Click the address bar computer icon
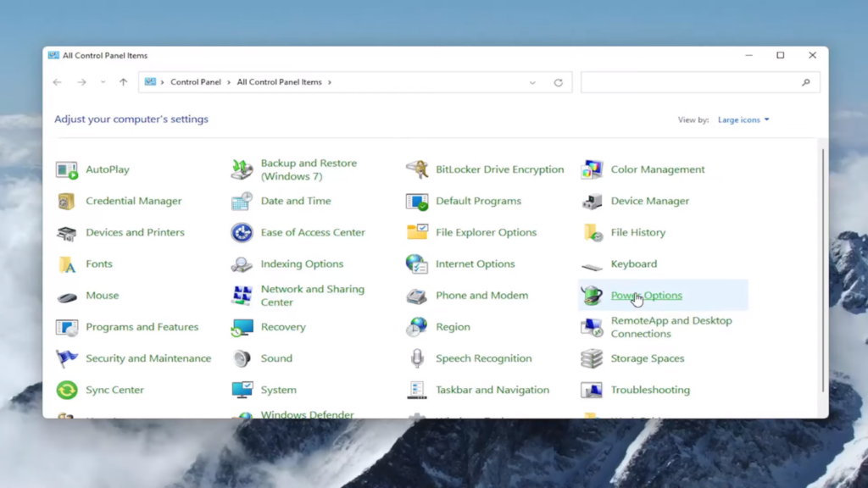 [x=150, y=82]
